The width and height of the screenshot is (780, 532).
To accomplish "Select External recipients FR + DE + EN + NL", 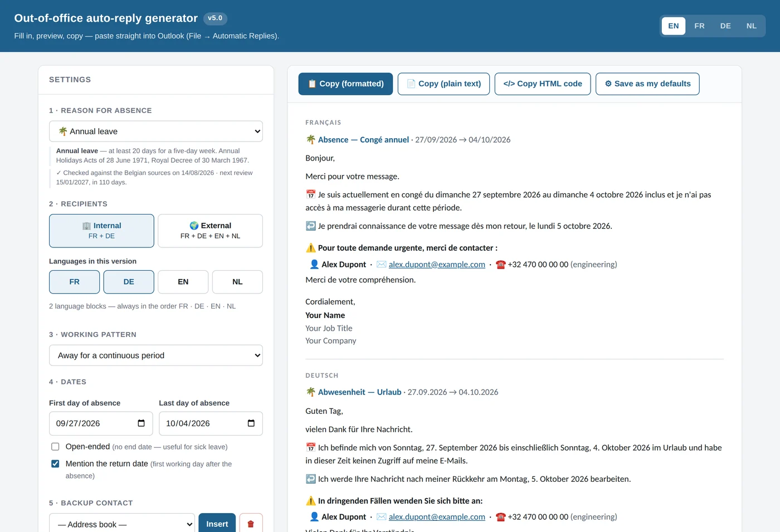I will point(211,231).
